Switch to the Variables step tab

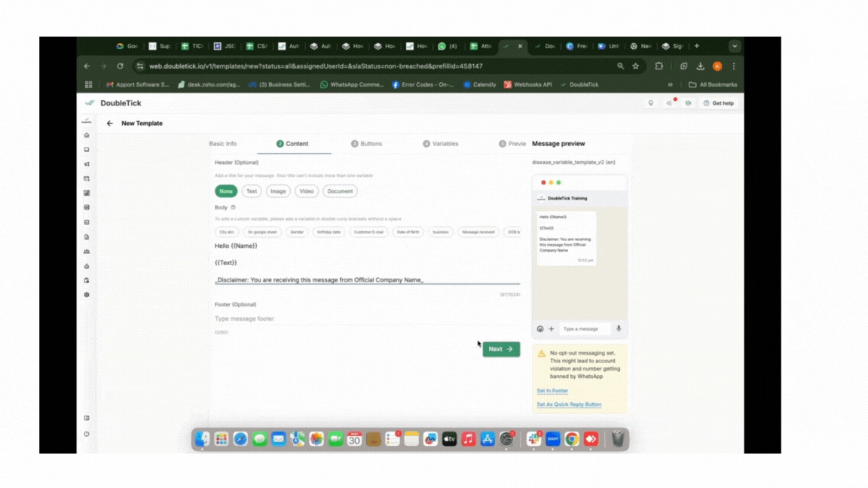pyautogui.click(x=441, y=144)
